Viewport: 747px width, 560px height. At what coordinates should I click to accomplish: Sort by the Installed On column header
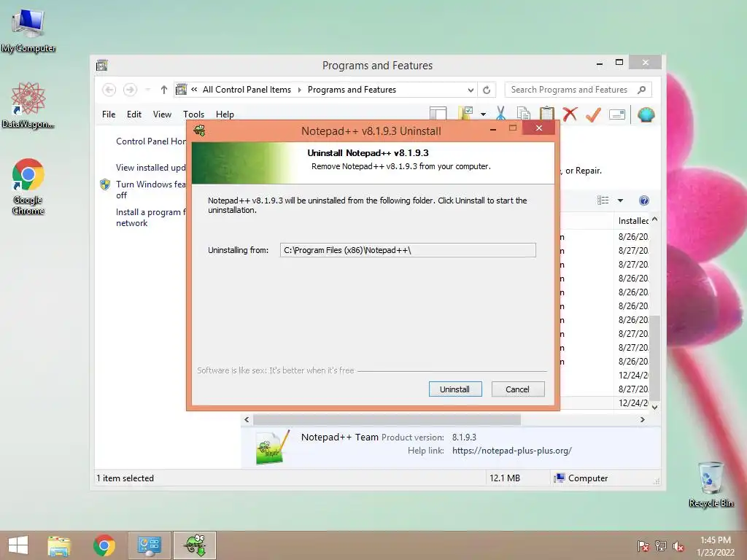pyautogui.click(x=633, y=220)
